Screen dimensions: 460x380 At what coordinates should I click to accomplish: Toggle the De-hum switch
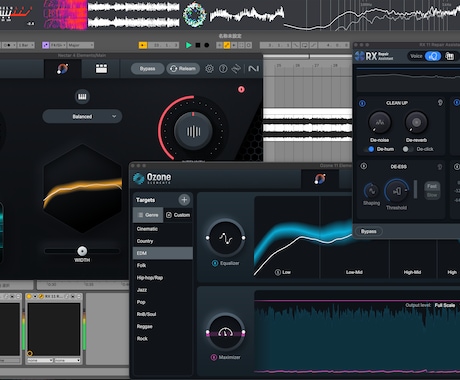click(x=369, y=149)
